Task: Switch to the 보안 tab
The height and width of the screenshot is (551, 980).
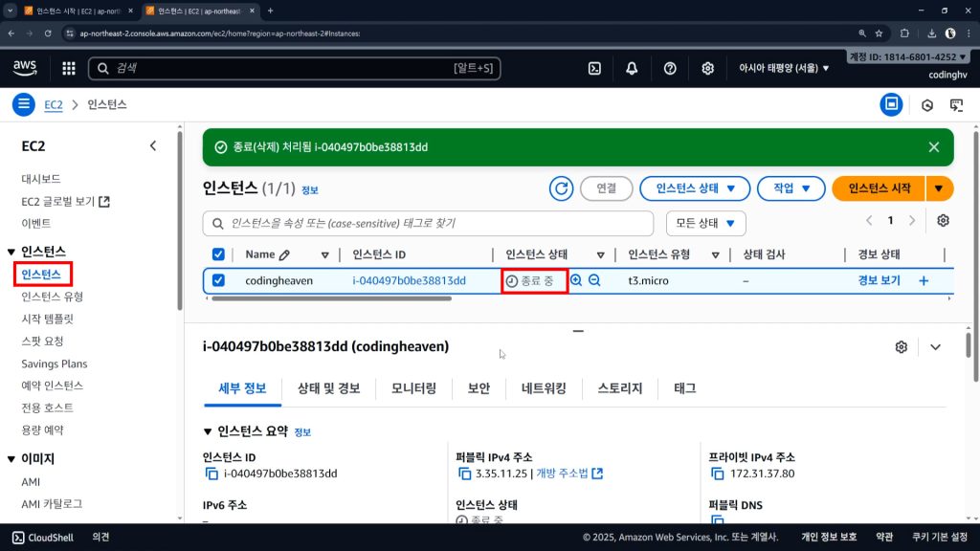Action: pos(479,388)
